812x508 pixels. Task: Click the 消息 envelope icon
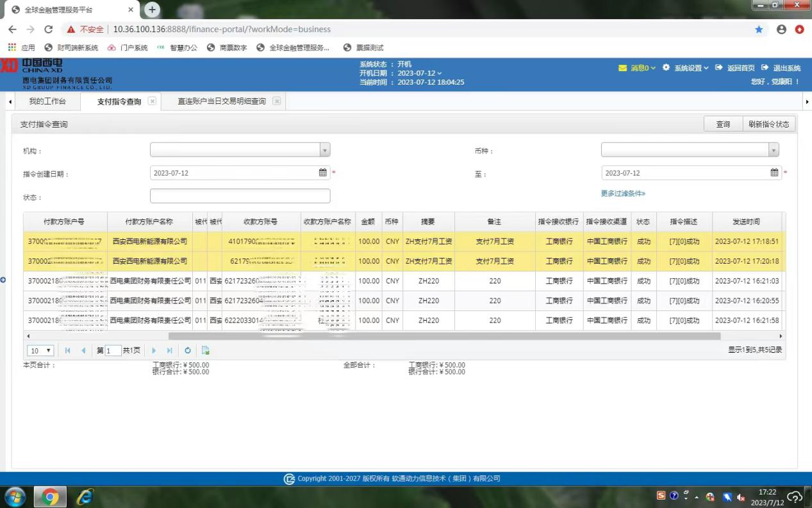[x=622, y=68]
